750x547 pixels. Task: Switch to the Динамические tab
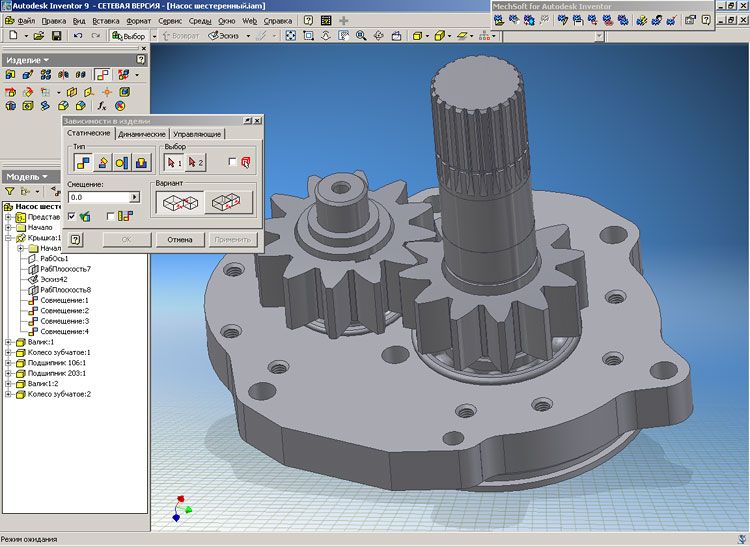[142, 134]
